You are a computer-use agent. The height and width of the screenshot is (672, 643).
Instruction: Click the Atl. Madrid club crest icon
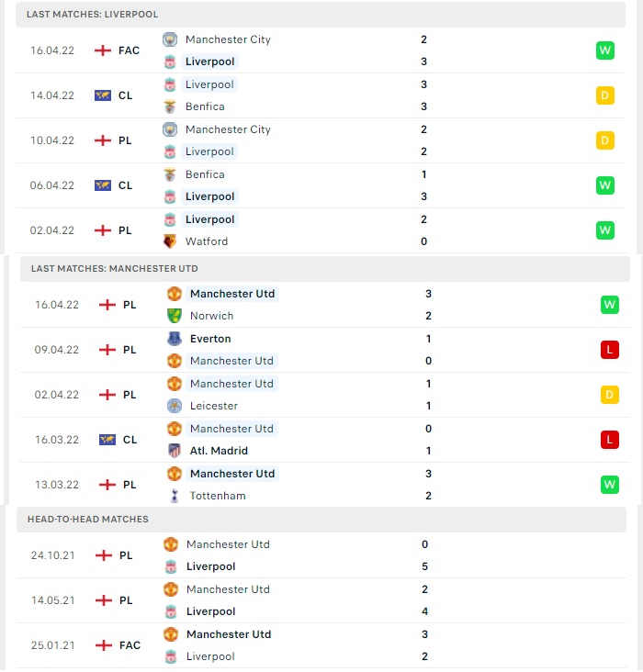175,451
